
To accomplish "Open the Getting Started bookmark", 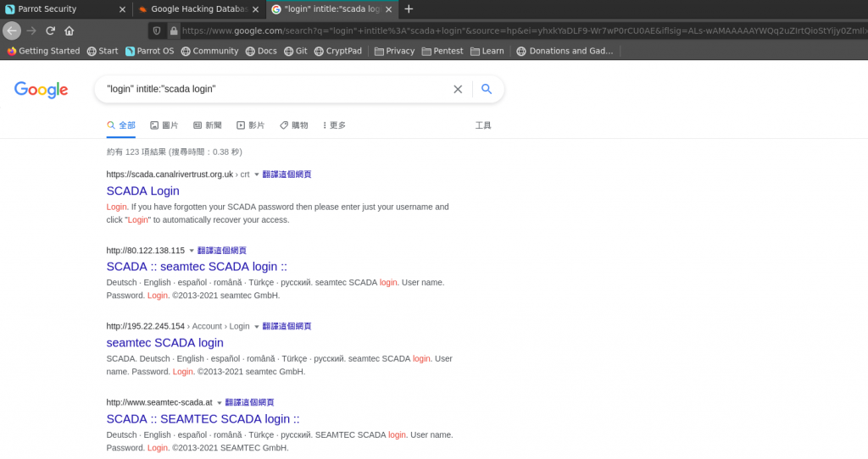I will [43, 51].
